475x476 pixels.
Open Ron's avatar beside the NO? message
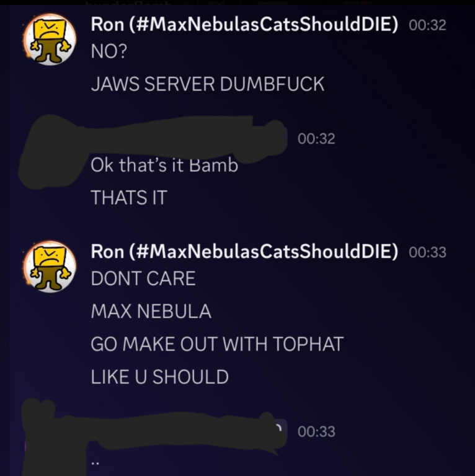[50, 40]
